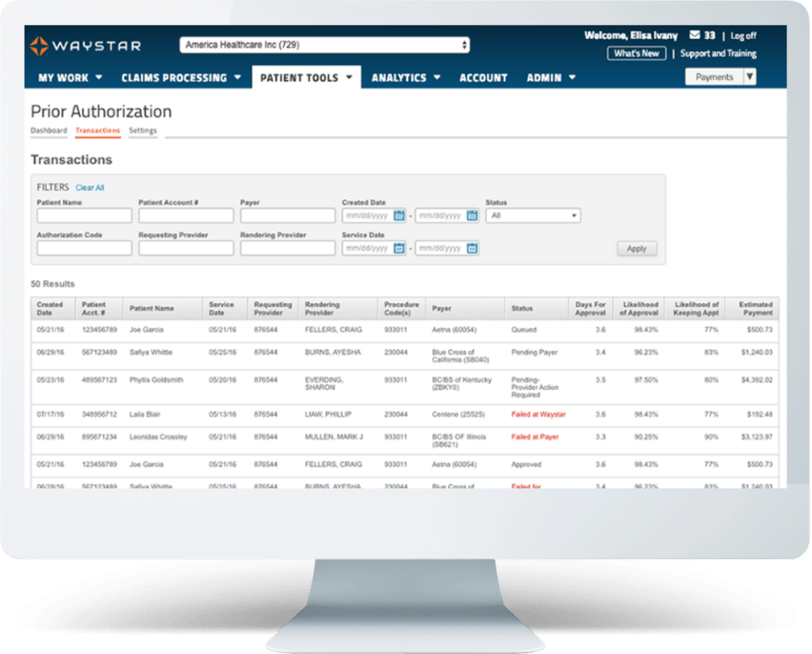Click the Payer column header
Viewport: 812px width, 654px height.
[465, 308]
